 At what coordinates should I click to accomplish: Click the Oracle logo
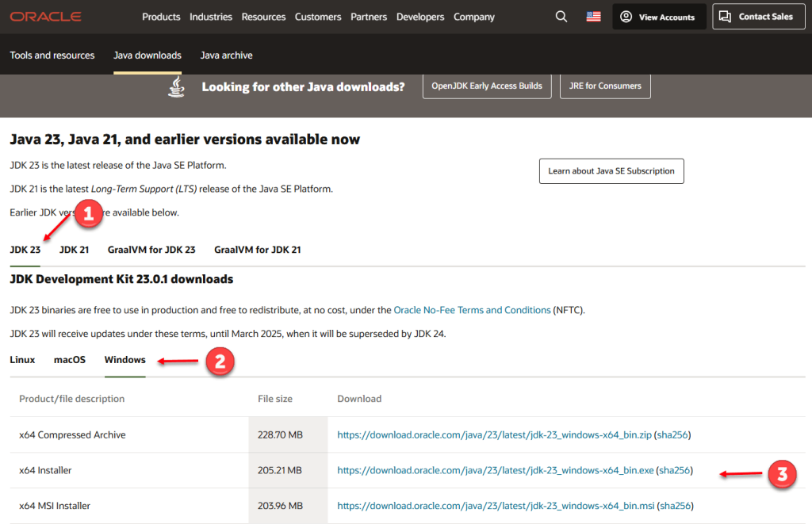[x=45, y=17]
